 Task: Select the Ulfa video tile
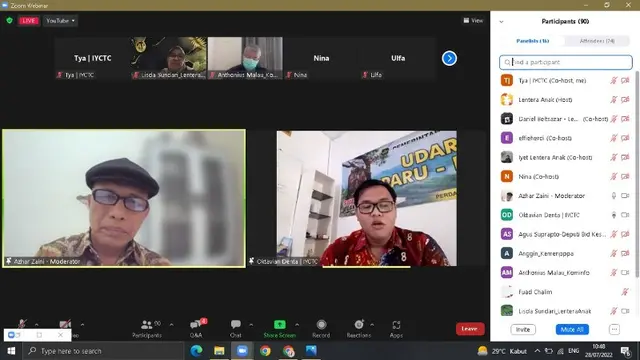[x=398, y=58]
